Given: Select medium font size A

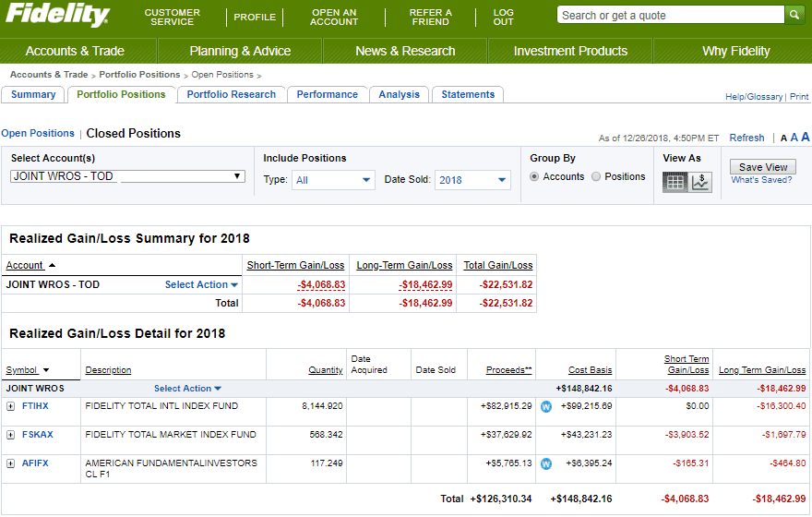Looking at the screenshot, I should click(x=794, y=138).
